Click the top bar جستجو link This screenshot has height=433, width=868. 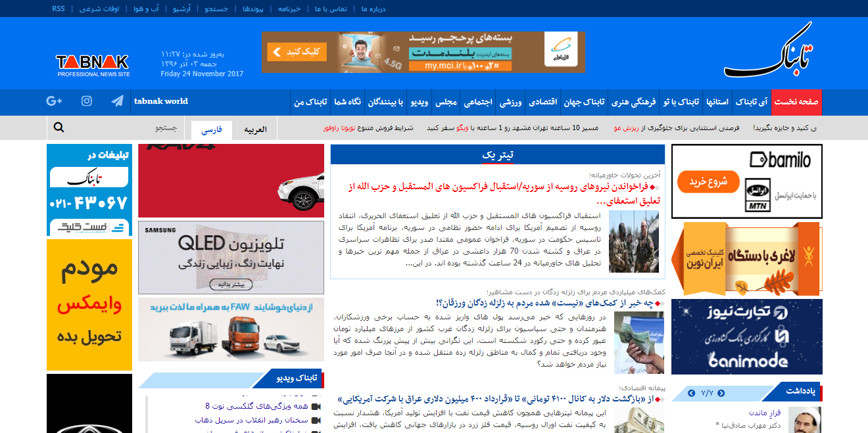(x=216, y=9)
